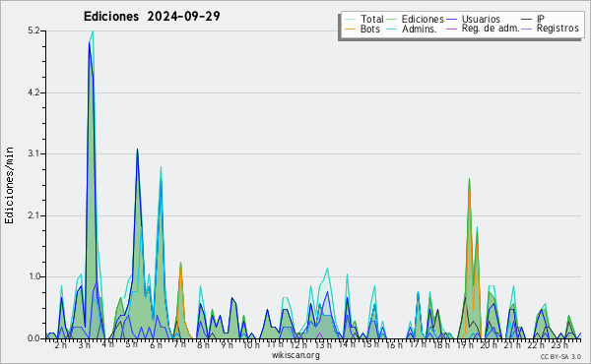This screenshot has width=591, height=364.
Task: Click the blue users peak after 5 h
Action: point(137,150)
